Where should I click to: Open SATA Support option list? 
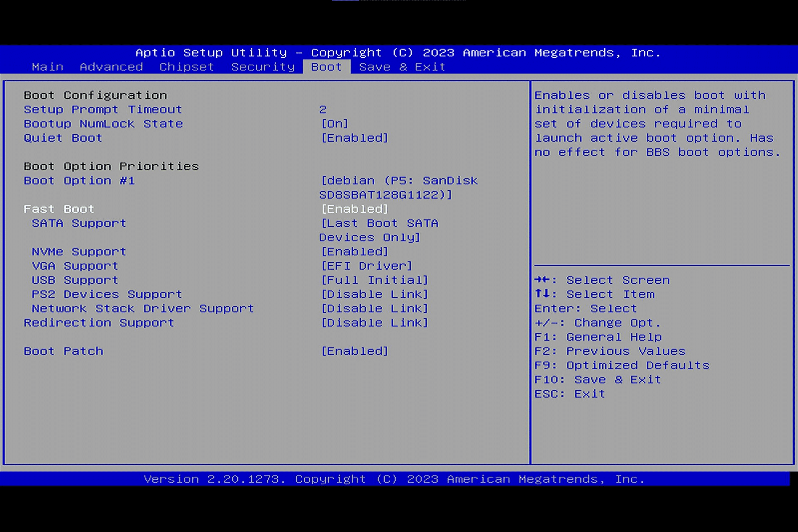click(x=379, y=224)
